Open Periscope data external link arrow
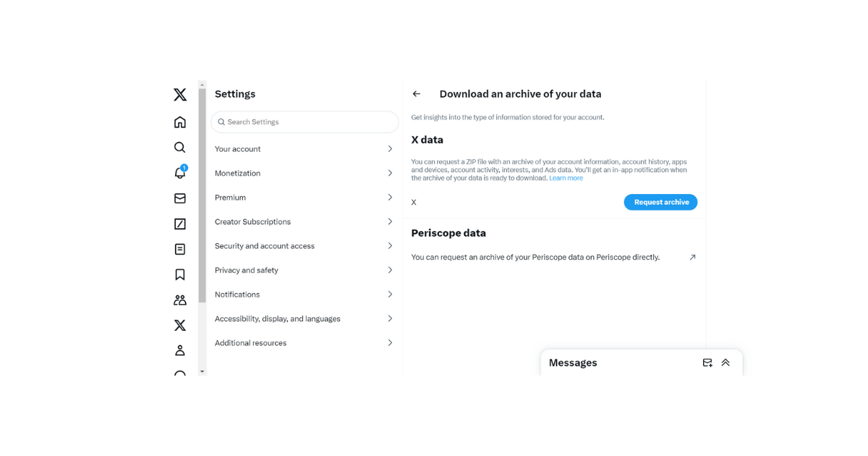Viewport: 868px width, 456px height. pyautogui.click(x=692, y=257)
